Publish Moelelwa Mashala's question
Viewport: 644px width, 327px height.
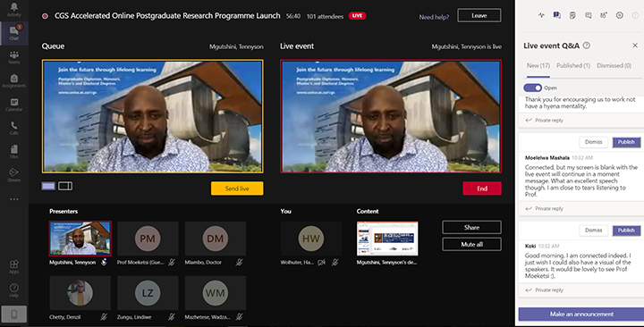tap(626, 142)
